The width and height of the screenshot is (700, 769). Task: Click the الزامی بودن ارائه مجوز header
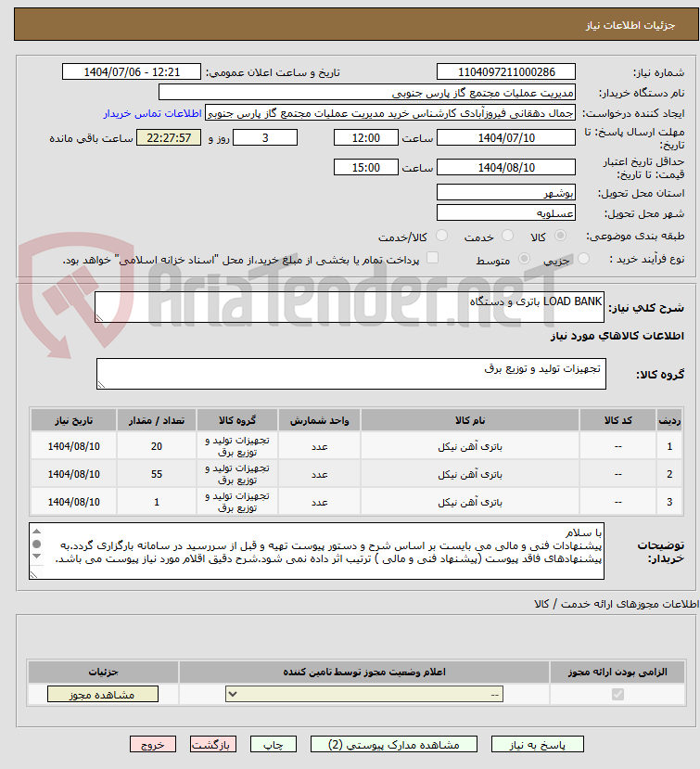[x=617, y=672]
